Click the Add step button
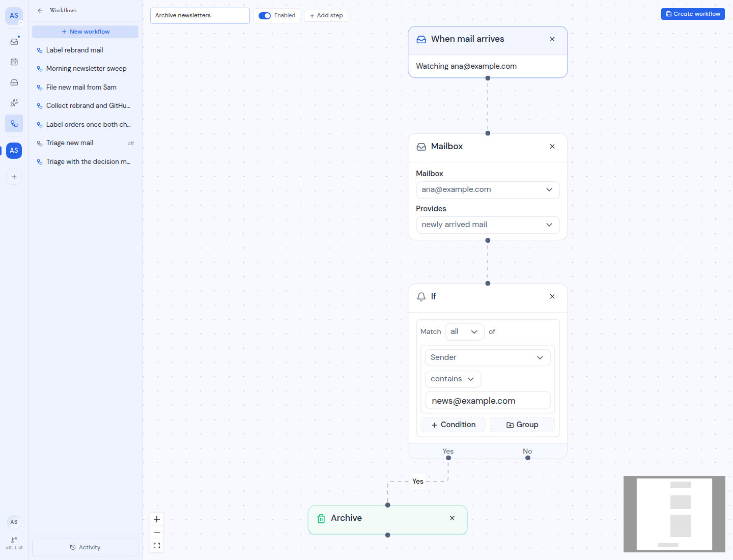The image size is (733, 560). [x=326, y=16]
